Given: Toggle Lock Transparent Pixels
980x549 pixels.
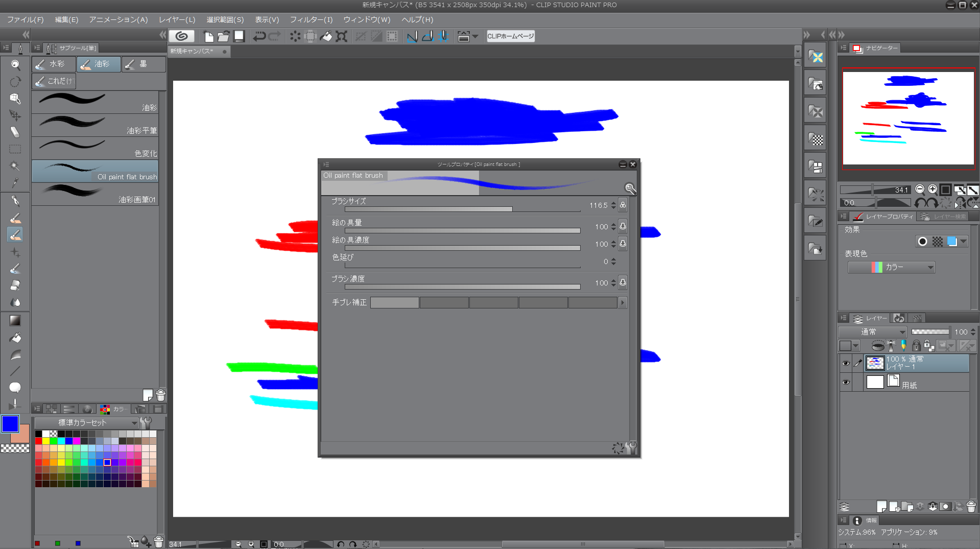Looking at the screenshot, I should (x=929, y=346).
